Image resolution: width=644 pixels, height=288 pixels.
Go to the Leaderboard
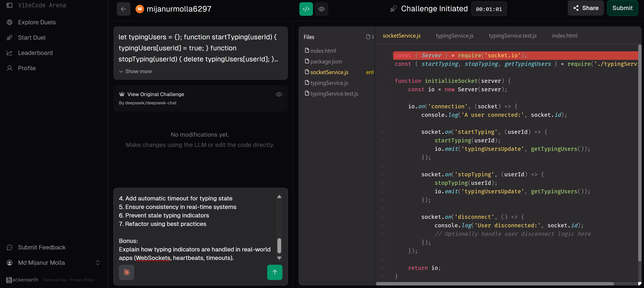click(x=35, y=53)
